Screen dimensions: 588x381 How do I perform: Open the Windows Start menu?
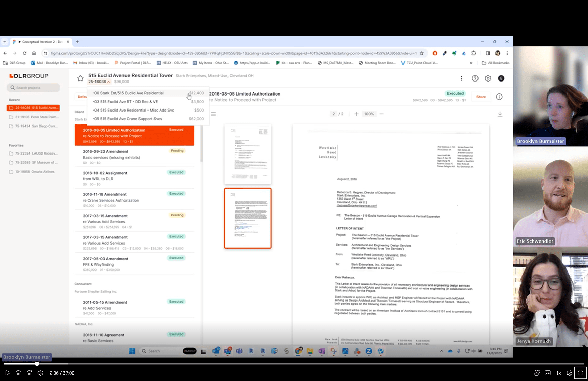(x=132, y=351)
